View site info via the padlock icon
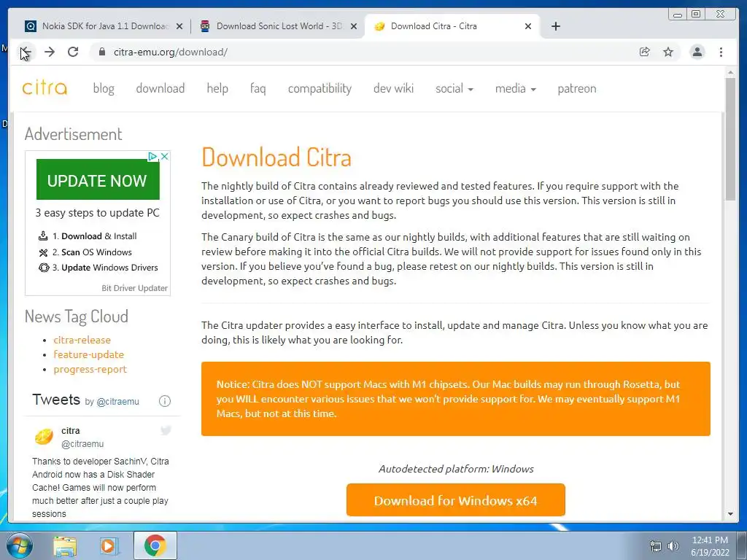The height and width of the screenshot is (560, 747). [101, 52]
